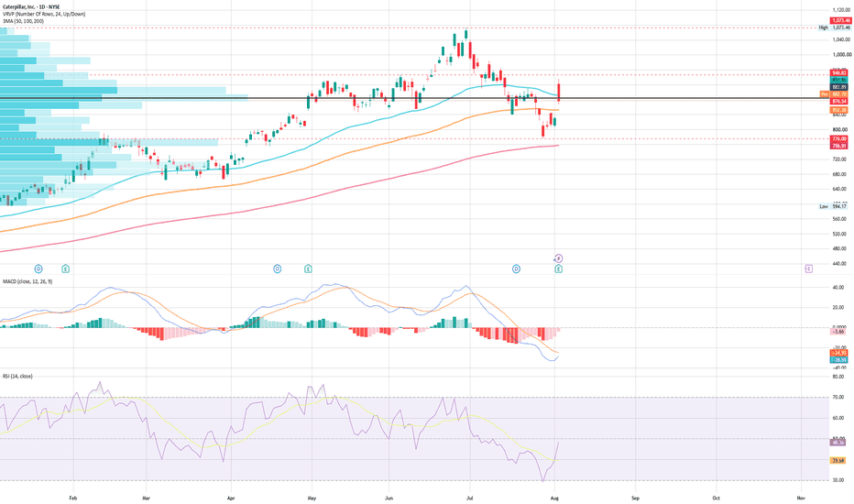Select the MACD histogram value -3.66
This screenshot has height=504, width=854.
click(x=838, y=332)
